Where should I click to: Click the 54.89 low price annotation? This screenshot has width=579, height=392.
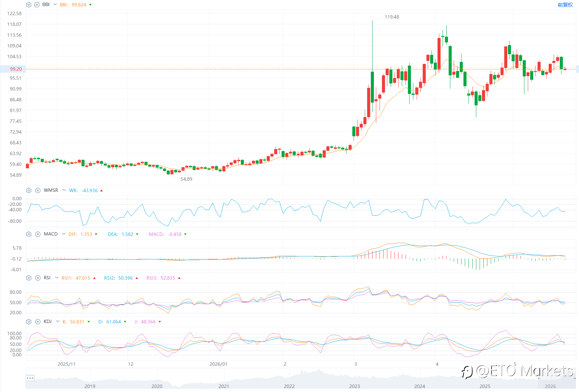point(186,179)
